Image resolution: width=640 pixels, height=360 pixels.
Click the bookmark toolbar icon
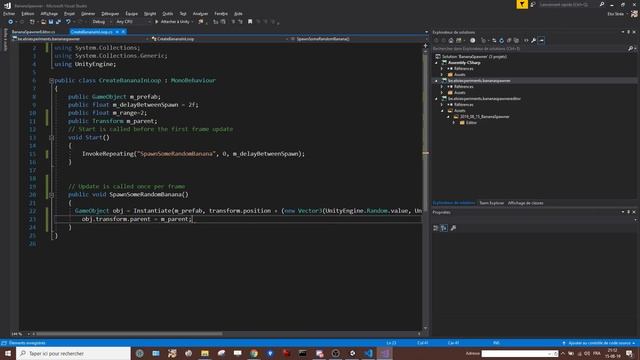250,22
